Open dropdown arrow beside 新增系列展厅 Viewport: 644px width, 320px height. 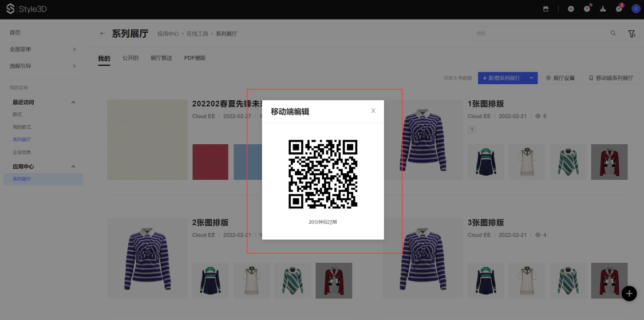coord(531,78)
